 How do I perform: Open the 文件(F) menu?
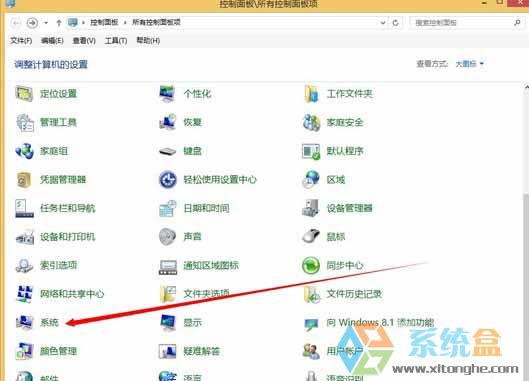21,41
